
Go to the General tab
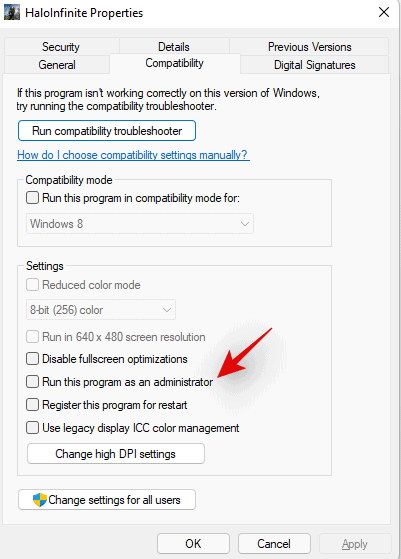point(57,65)
